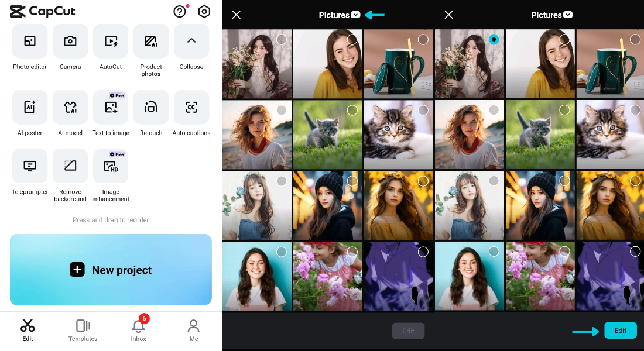The width and height of the screenshot is (644, 351).
Task: Open the blue-rose girl thumbnail, middle panel
Action: pyautogui.click(x=257, y=205)
